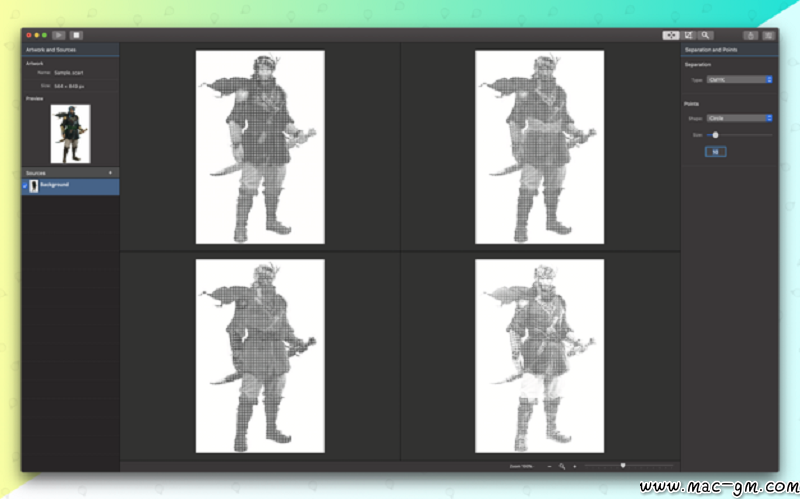
Task: Click the artwork Preview thumbnail
Action: 70,134
